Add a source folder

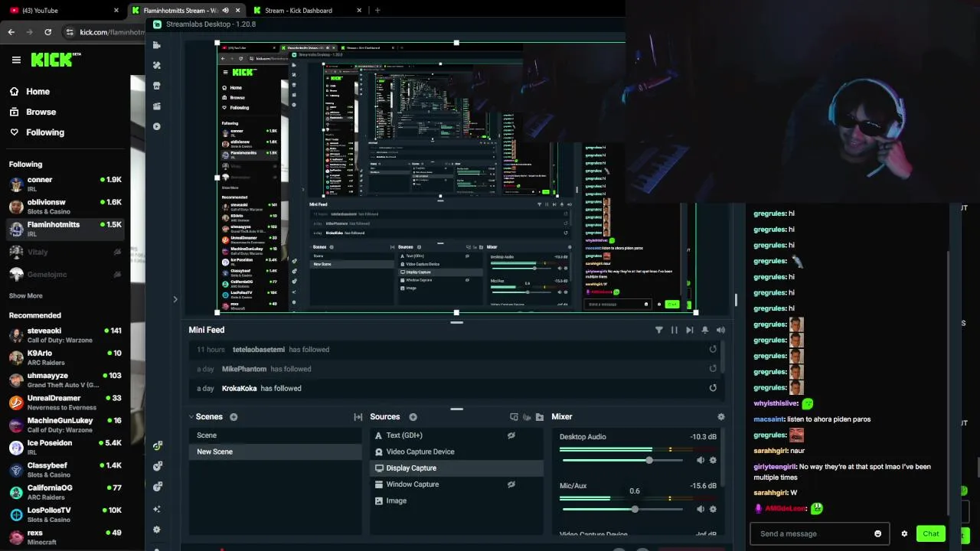click(x=540, y=417)
